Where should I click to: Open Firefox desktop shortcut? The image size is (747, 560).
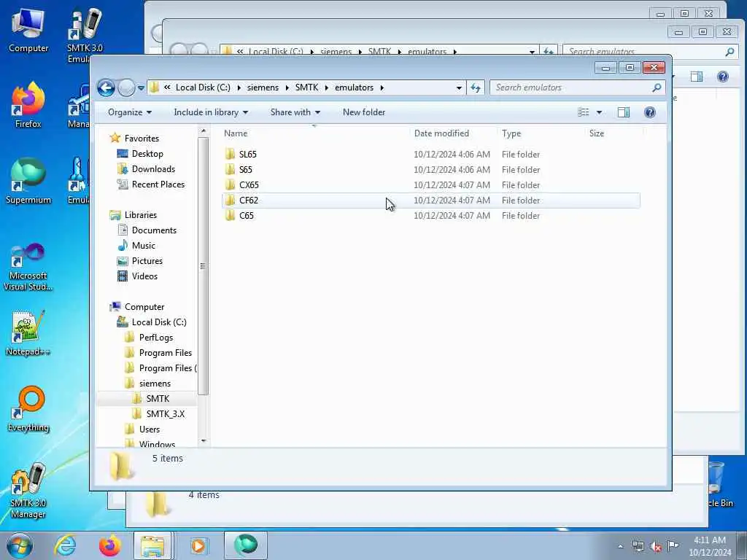point(28,105)
